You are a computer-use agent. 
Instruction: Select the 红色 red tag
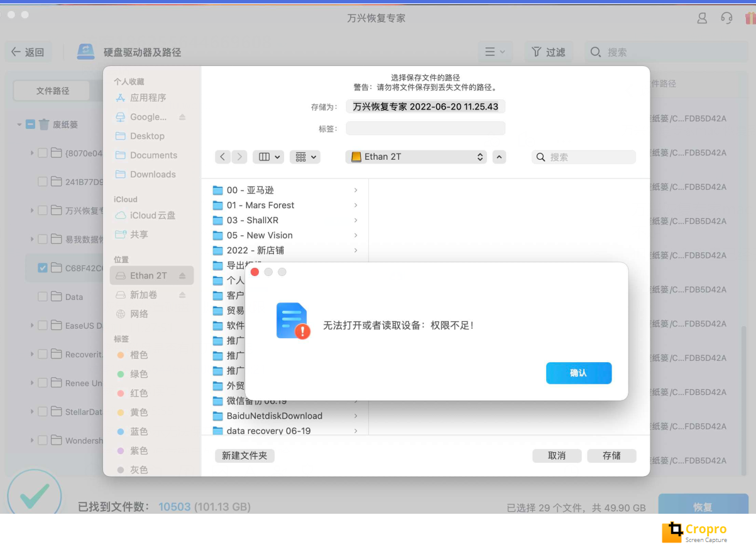click(139, 393)
